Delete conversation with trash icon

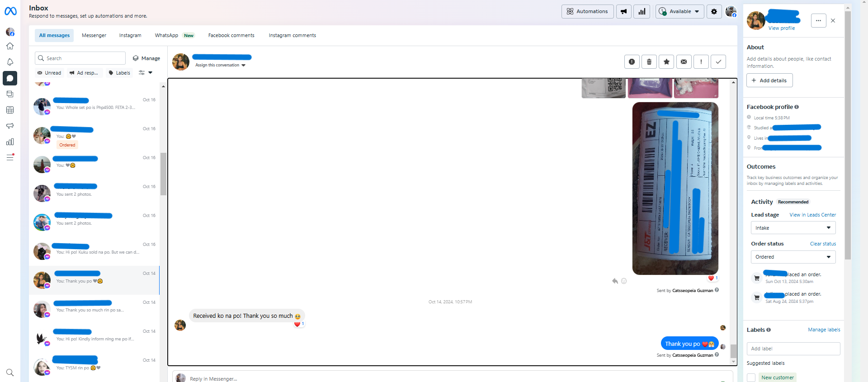[x=649, y=62]
